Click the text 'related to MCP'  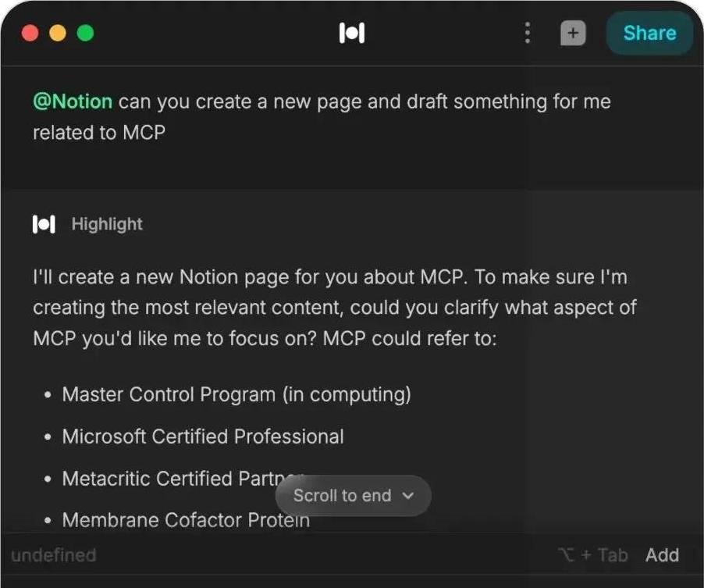[99, 133]
